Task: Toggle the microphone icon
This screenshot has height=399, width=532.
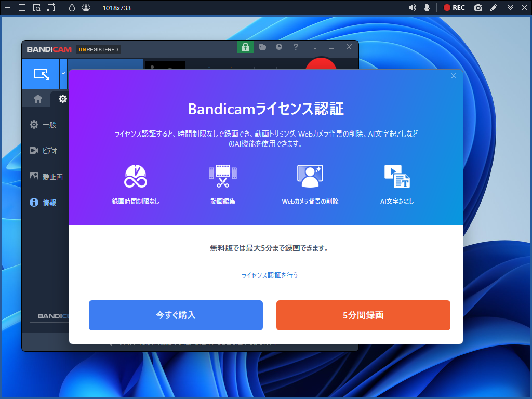Action: [427, 7]
